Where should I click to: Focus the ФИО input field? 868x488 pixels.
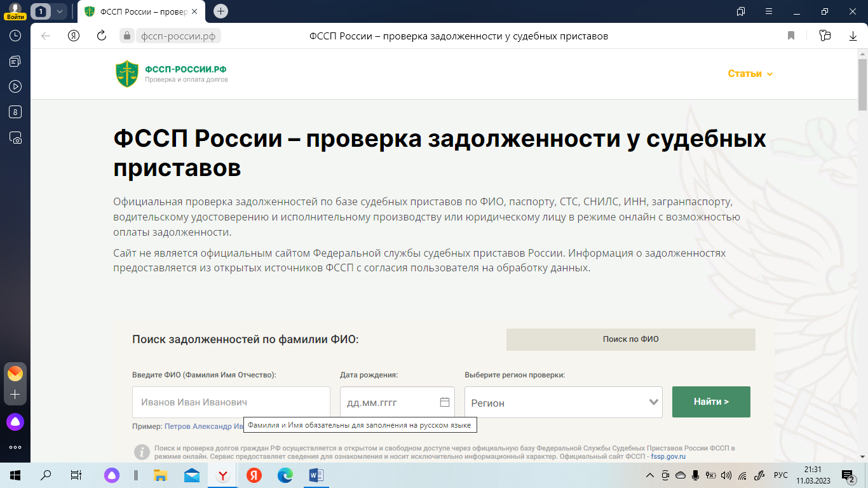[x=231, y=402]
